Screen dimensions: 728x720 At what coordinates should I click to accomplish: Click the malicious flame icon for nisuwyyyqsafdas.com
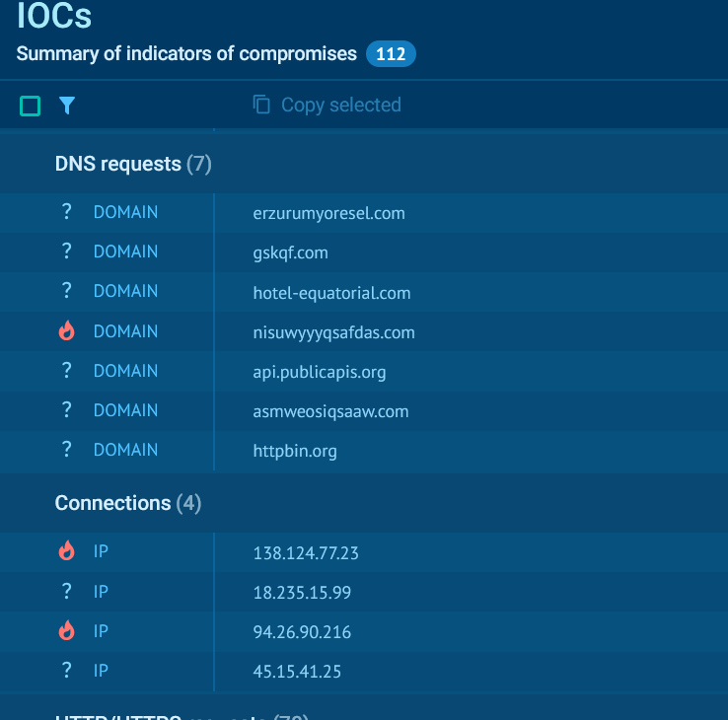(67, 331)
